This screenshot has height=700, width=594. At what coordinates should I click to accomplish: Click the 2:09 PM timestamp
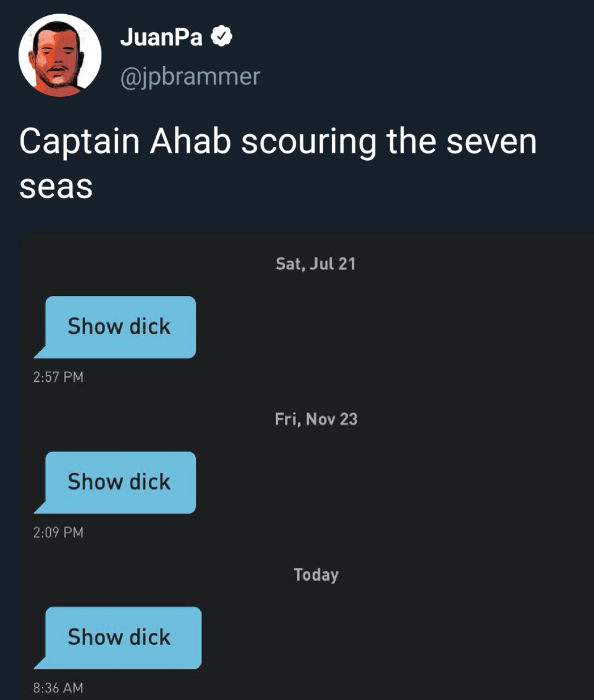point(58,532)
